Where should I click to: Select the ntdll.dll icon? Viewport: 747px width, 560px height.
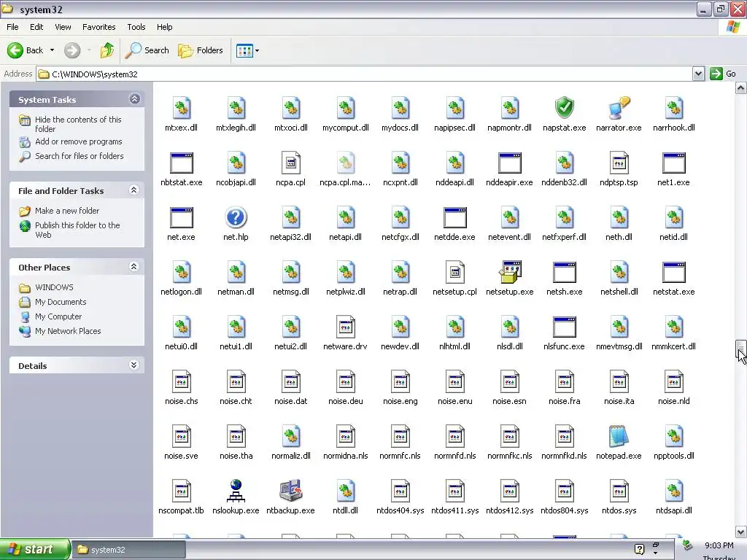(x=345, y=491)
